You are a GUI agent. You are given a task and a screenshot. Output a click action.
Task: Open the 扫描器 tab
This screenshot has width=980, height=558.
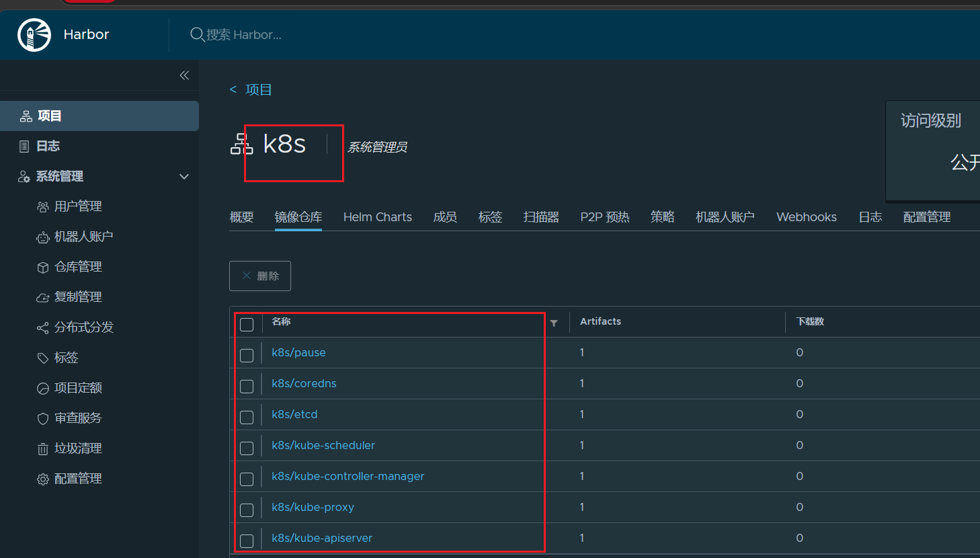542,217
